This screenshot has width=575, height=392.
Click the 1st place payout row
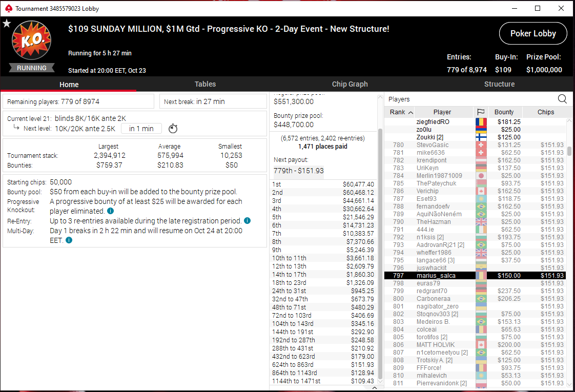323,184
